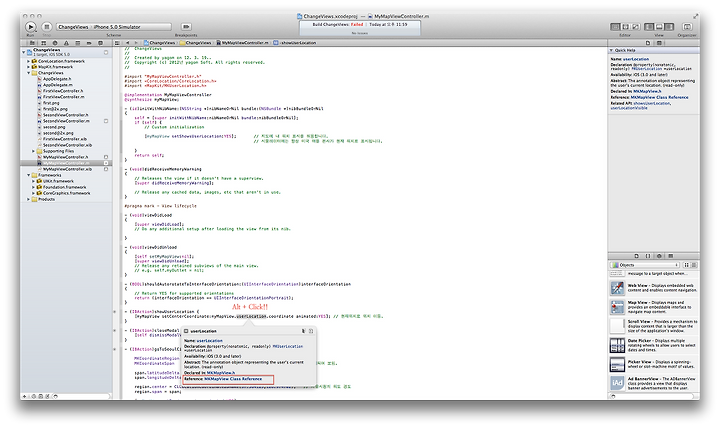This screenshot has width=720, height=428.
Task: Click -showUserLocation in jump bar
Action: (x=295, y=43)
